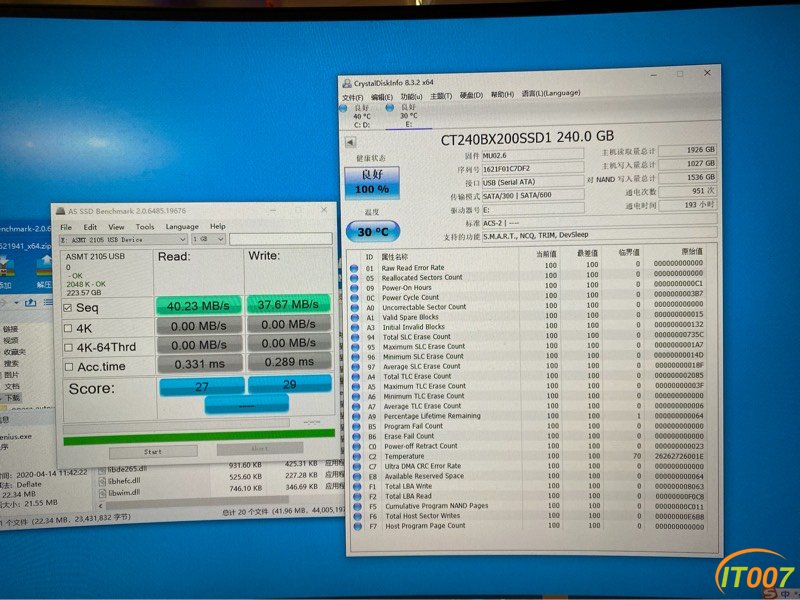Click the Seq write result 37.67 MB/s
The height and width of the screenshot is (600, 800).
coord(288,305)
